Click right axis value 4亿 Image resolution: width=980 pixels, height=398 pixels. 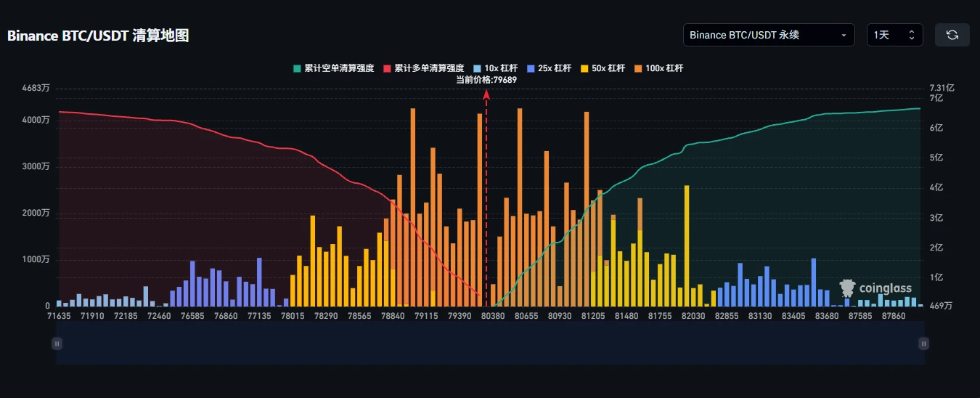(937, 187)
